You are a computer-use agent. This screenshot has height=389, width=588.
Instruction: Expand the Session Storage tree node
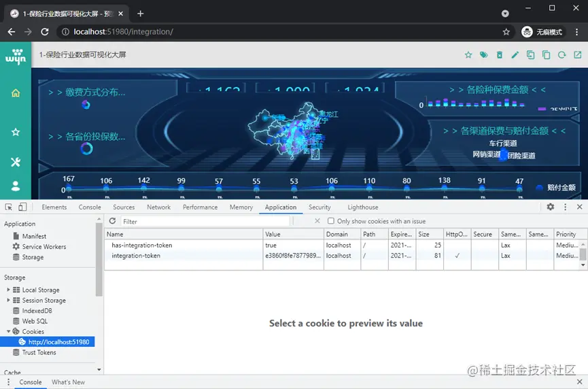8,300
